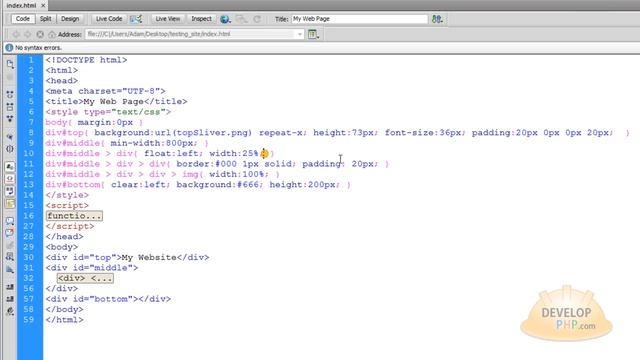Click the text 'No syntax errors.'
Screen dimensions: 640x360
[x=38, y=48]
